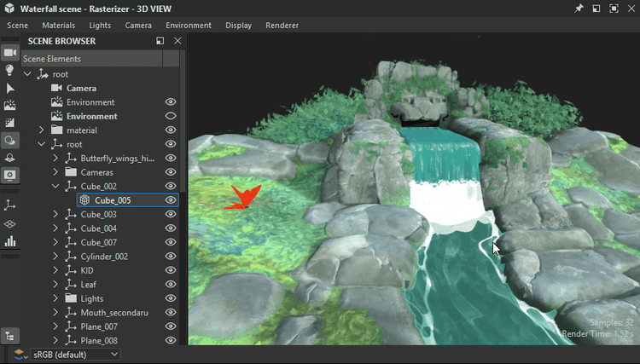Expand the Leaf node
Image resolution: width=640 pixels, height=364 pixels.
point(55,285)
